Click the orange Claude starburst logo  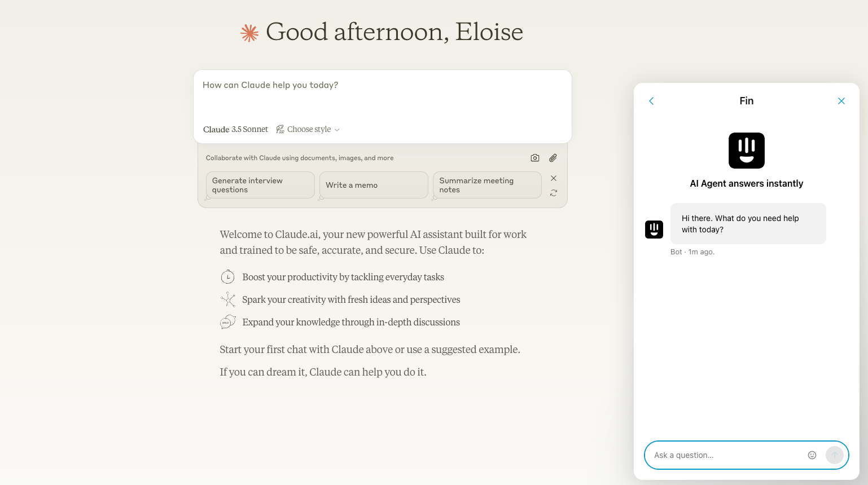249,33
